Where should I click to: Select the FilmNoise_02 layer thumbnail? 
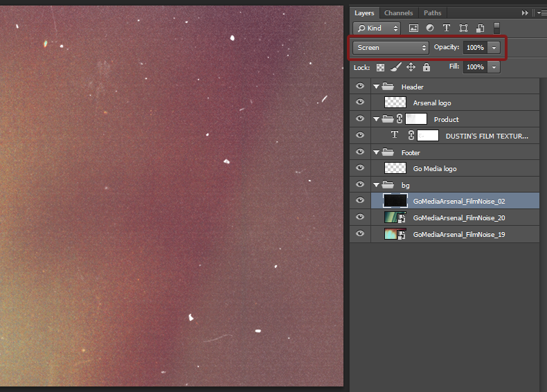pos(395,201)
